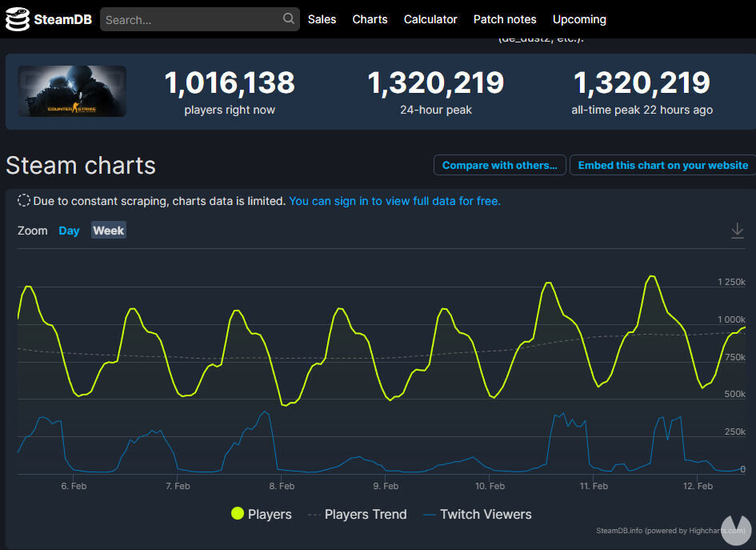Click the 500k axis label

coord(734,394)
